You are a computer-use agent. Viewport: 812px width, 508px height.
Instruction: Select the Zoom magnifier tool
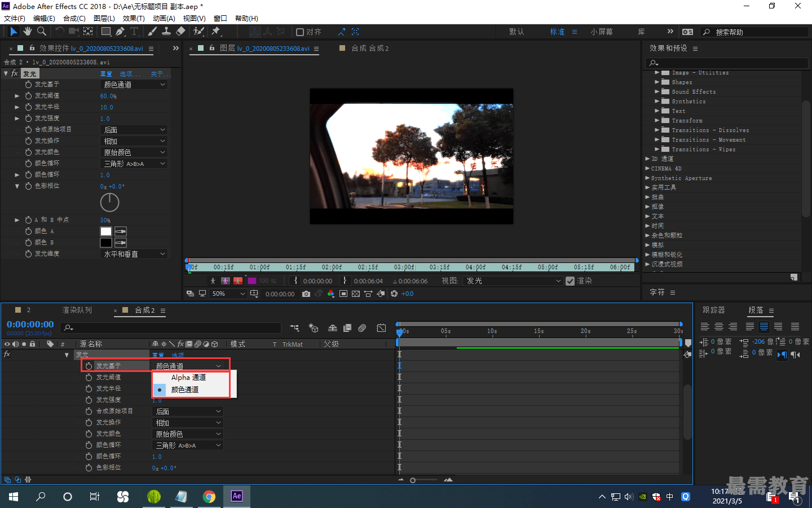pos(42,32)
